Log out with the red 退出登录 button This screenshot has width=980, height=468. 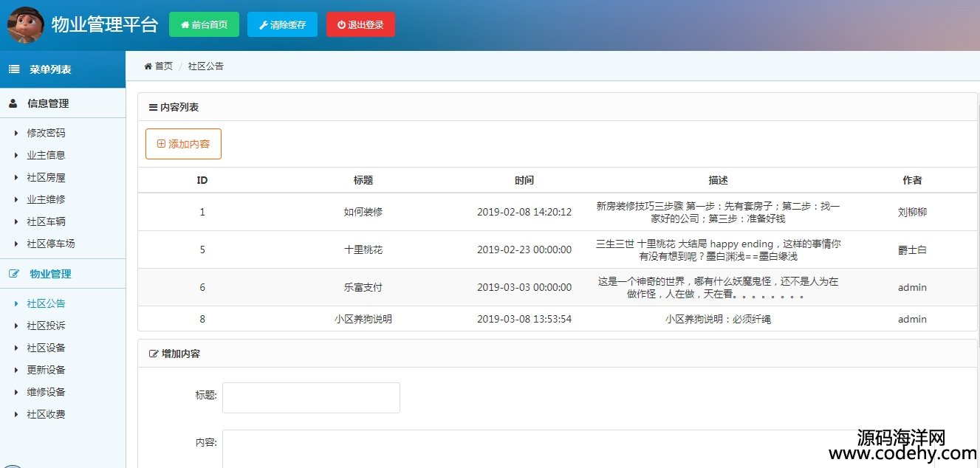point(360,24)
